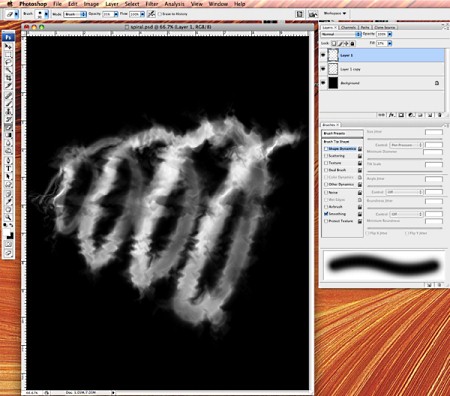
Task: Switch to the Channels tab
Action: (x=348, y=27)
